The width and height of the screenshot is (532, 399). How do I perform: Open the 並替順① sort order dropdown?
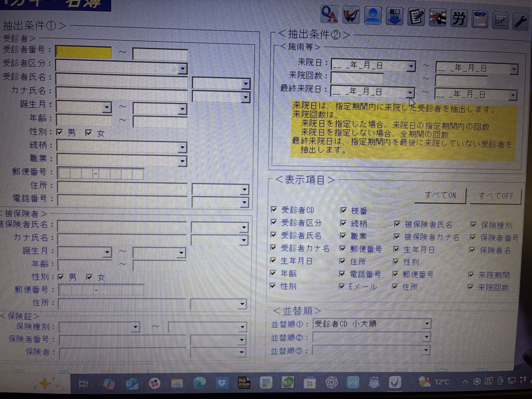click(x=426, y=324)
